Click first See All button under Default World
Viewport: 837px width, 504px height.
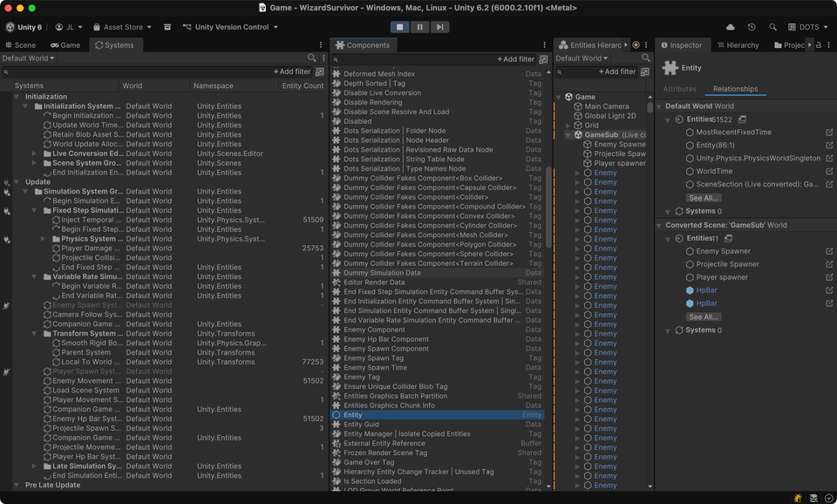pos(704,198)
